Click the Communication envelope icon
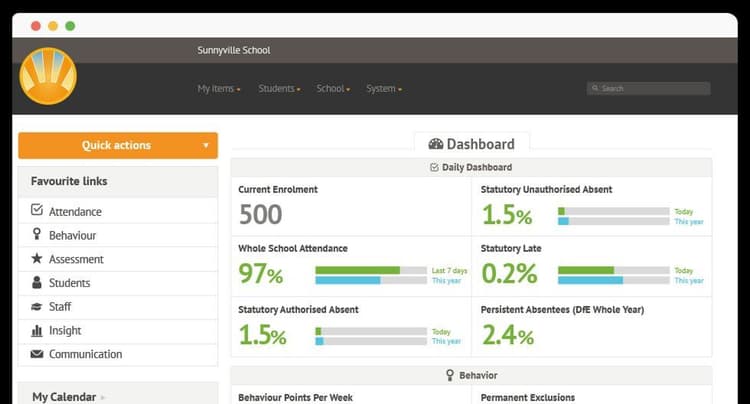Image resolution: width=750 pixels, height=404 pixels. pos(37,355)
